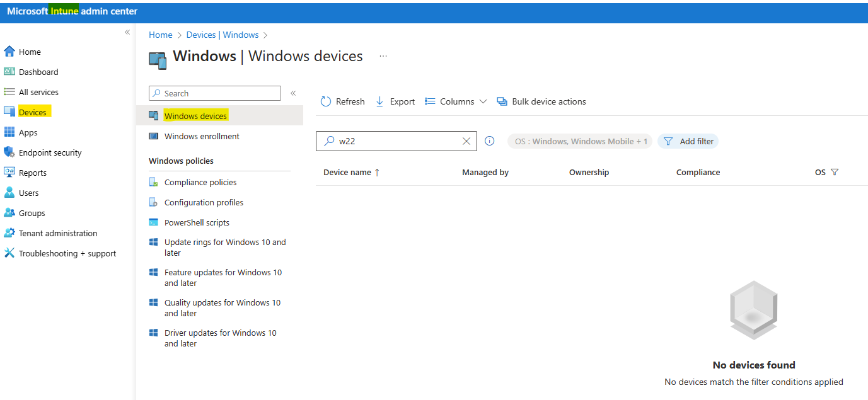Collapse the left navigation pane chevrons
The image size is (868, 400).
pyautogui.click(x=127, y=32)
